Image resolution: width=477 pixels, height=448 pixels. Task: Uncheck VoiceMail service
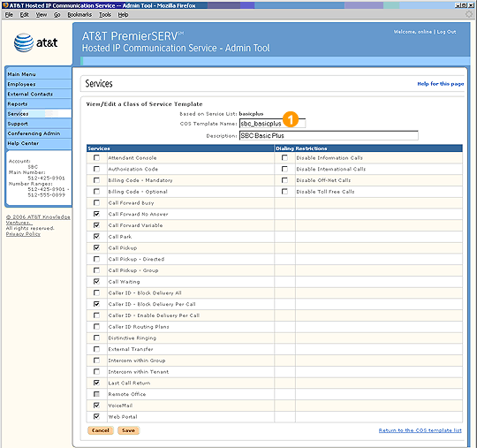coord(97,406)
